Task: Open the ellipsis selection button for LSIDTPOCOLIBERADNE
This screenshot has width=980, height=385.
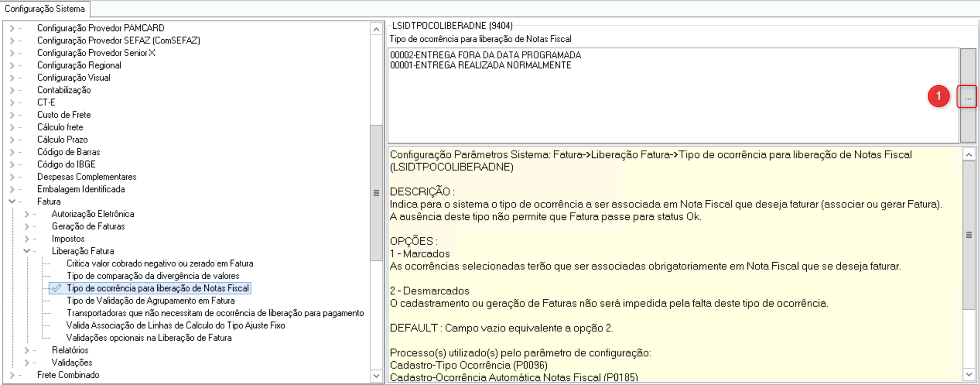Action: point(967,97)
